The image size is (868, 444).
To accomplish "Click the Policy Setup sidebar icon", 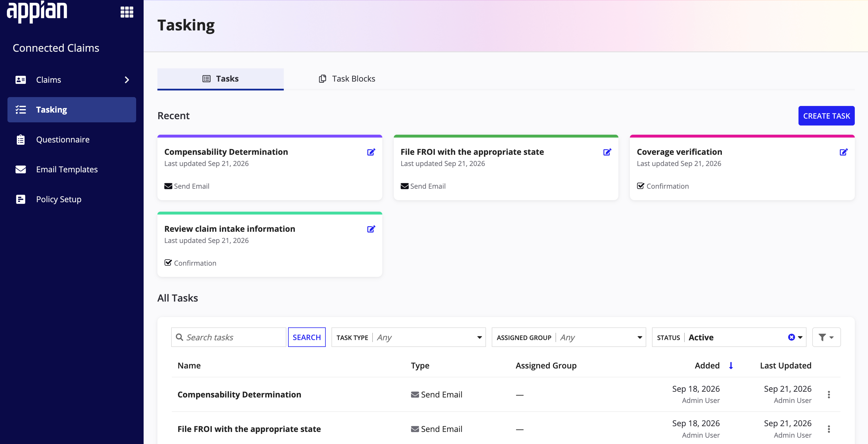I will 21,199.
